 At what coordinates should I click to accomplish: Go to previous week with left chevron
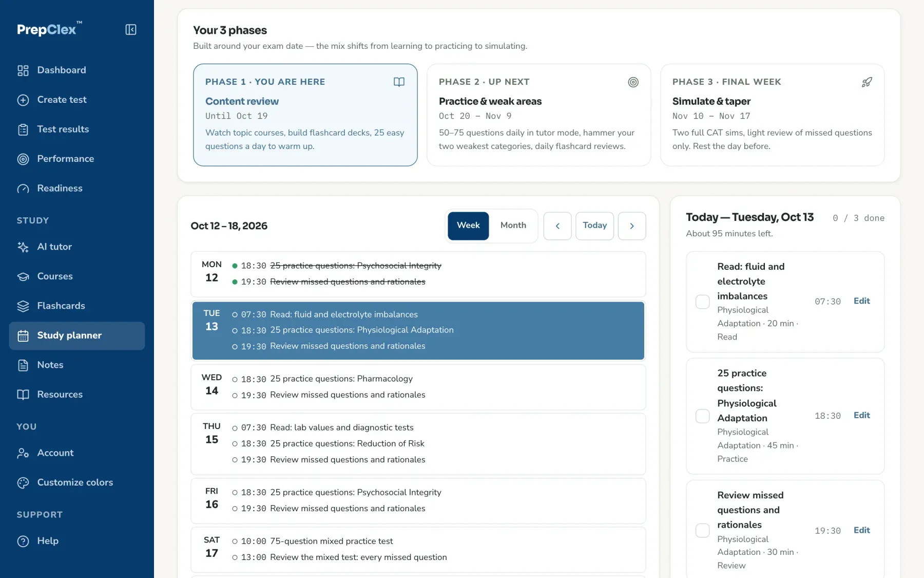[x=557, y=226]
